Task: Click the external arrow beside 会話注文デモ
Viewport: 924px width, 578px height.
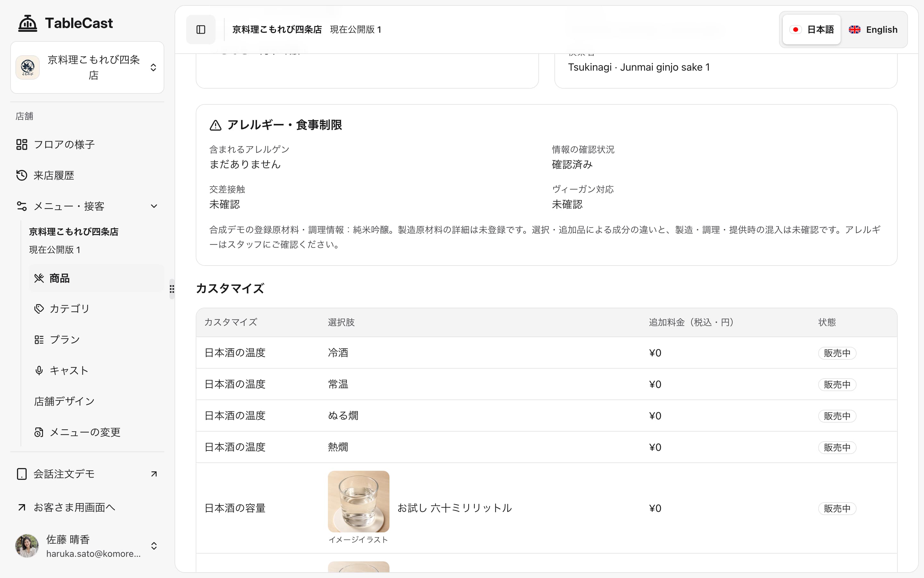Action: tap(154, 474)
